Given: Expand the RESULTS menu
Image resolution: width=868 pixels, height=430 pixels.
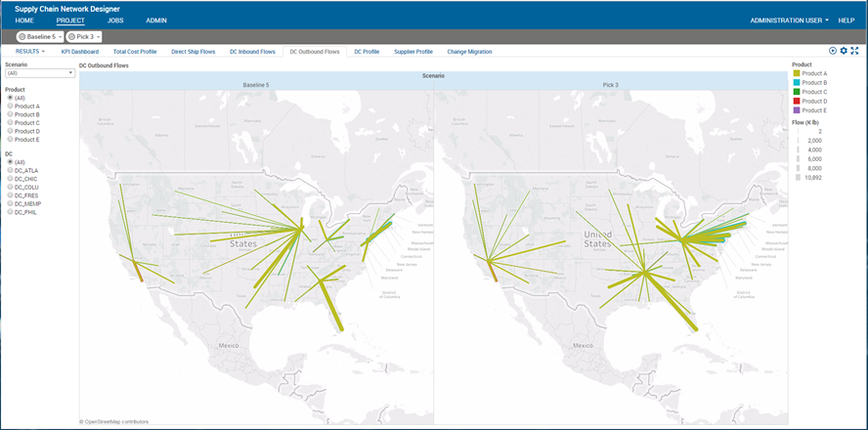Looking at the screenshot, I should coord(30,52).
